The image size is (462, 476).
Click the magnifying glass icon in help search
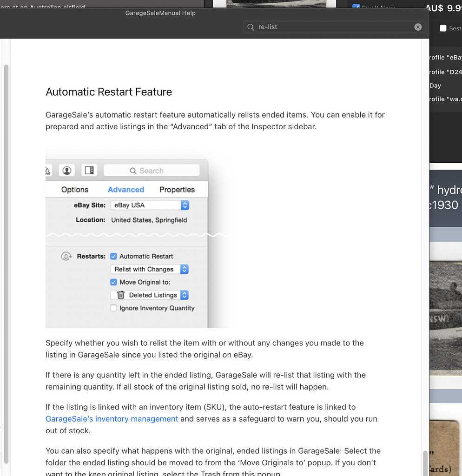251,27
